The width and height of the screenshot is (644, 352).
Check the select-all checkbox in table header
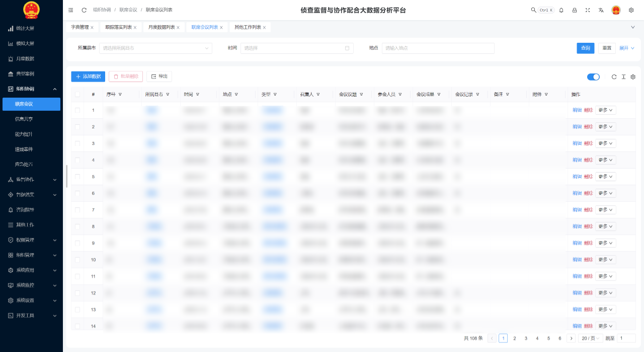[x=77, y=94]
